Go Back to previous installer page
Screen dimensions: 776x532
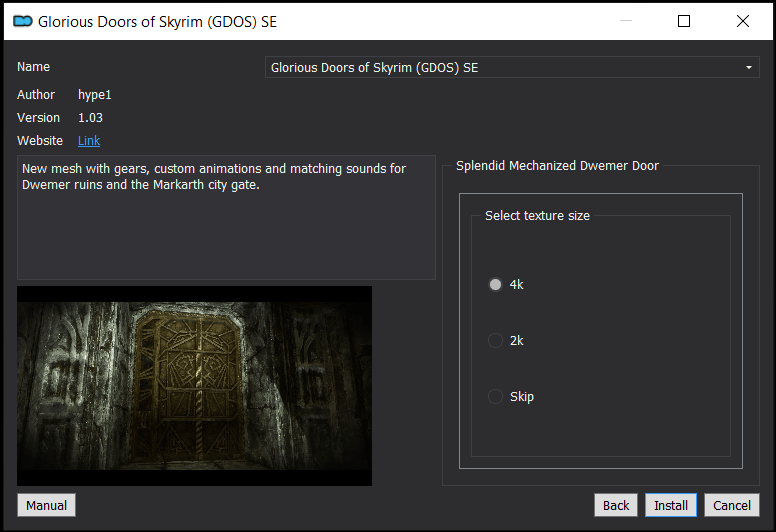click(x=616, y=505)
